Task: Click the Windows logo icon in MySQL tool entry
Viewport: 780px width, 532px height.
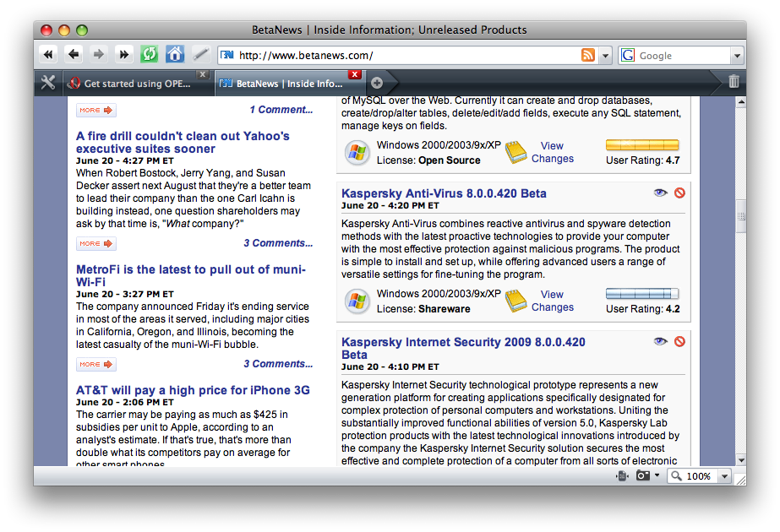Action: click(357, 152)
